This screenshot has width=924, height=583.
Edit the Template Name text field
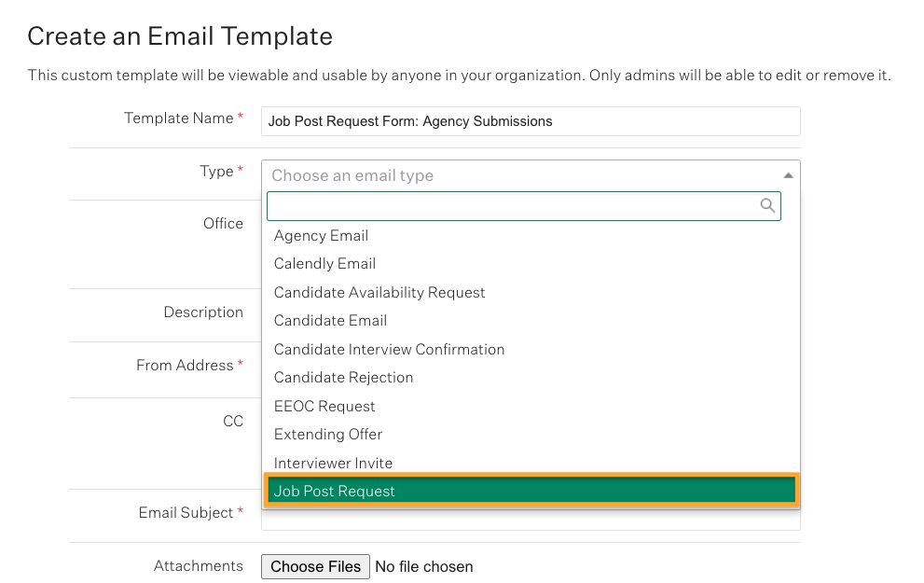pyautogui.click(x=530, y=121)
